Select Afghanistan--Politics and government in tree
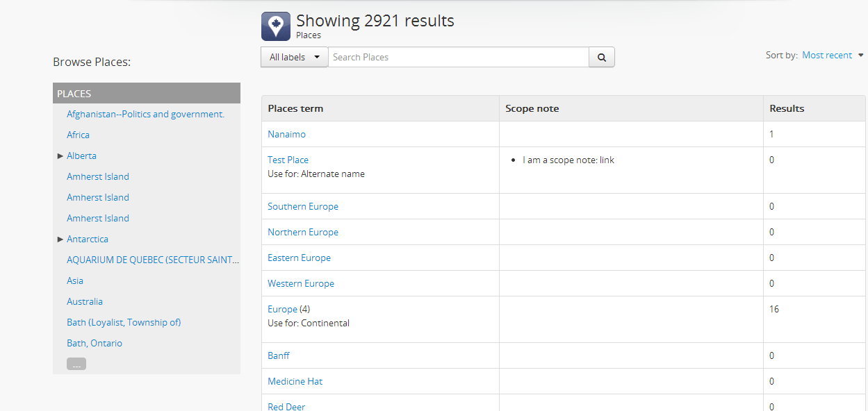The width and height of the screenshot is (868, 411). coord(145,114)
